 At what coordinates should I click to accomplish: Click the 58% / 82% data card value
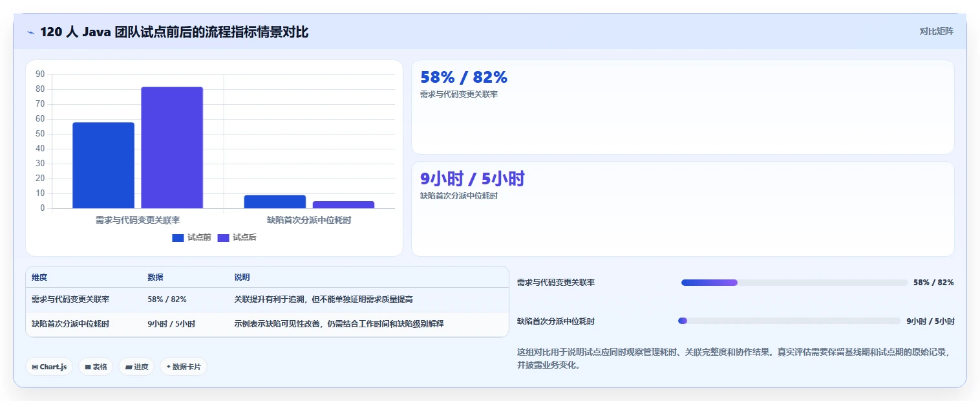[x=463, y=77]
